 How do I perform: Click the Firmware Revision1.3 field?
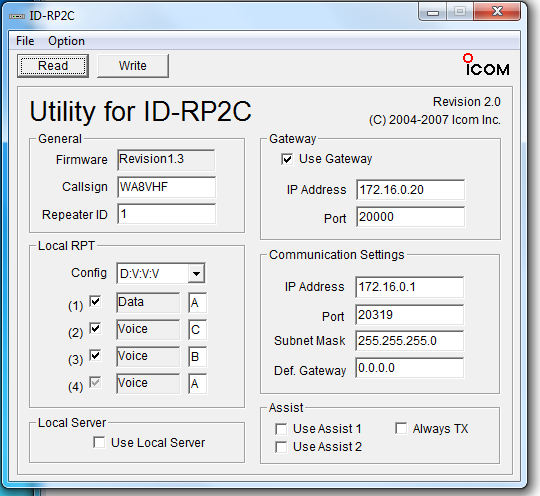click(166, 160)
